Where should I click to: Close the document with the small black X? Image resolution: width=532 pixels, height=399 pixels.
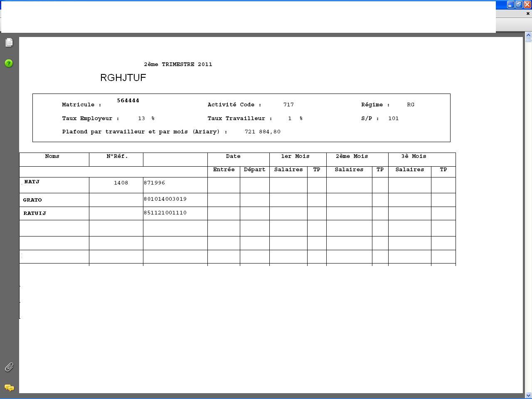coord(528,14)
